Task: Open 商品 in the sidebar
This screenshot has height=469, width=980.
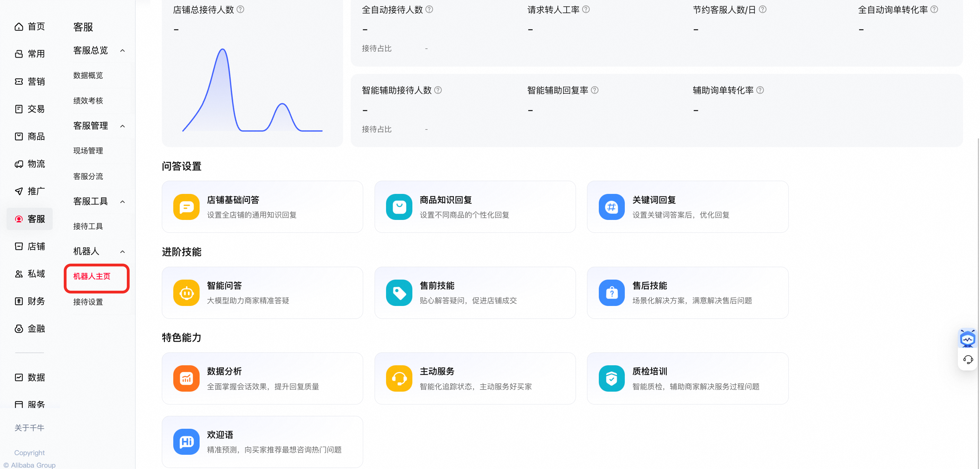Action: (x=30, y=136)
